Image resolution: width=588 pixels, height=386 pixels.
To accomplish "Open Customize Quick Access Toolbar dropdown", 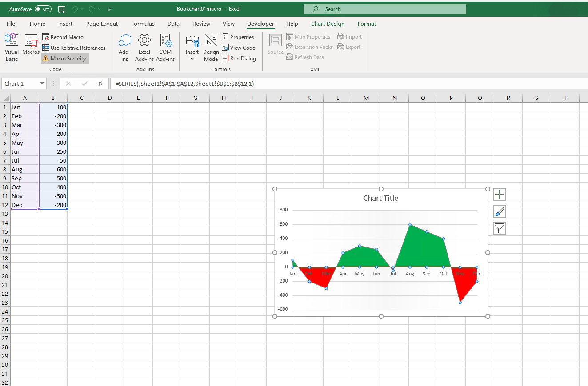I will click(109, 9).
